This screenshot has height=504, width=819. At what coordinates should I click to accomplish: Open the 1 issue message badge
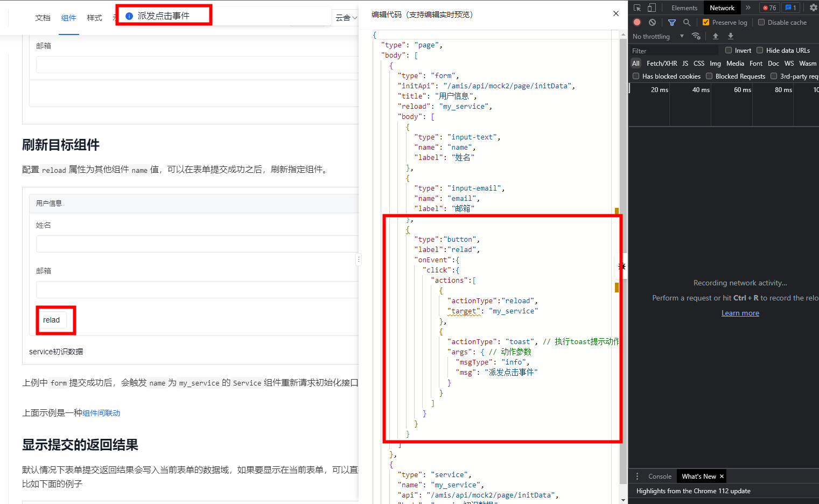coord(791,8)
